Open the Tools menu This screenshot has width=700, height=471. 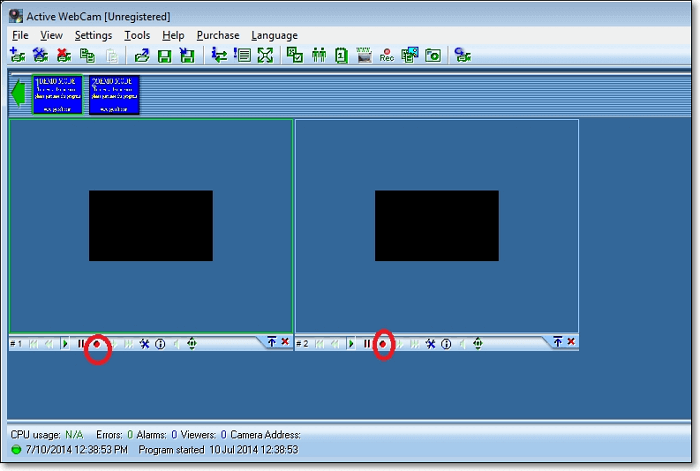pos(137,35)
